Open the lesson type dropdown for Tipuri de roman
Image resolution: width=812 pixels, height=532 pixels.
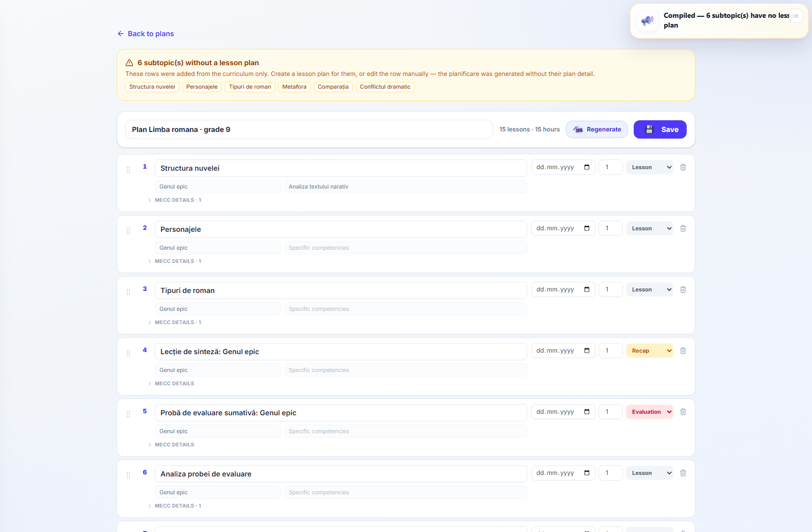(x=649, y=289)
